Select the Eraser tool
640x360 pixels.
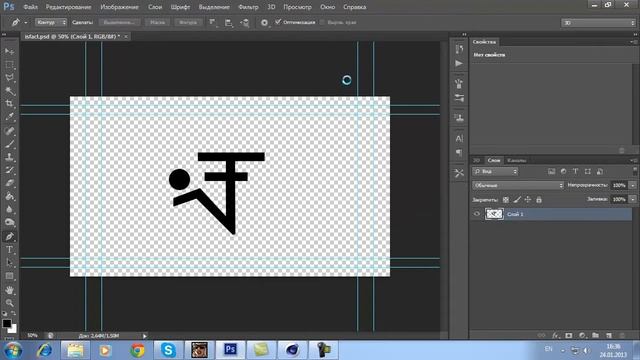pyautogui.click(x=9, y=183)
